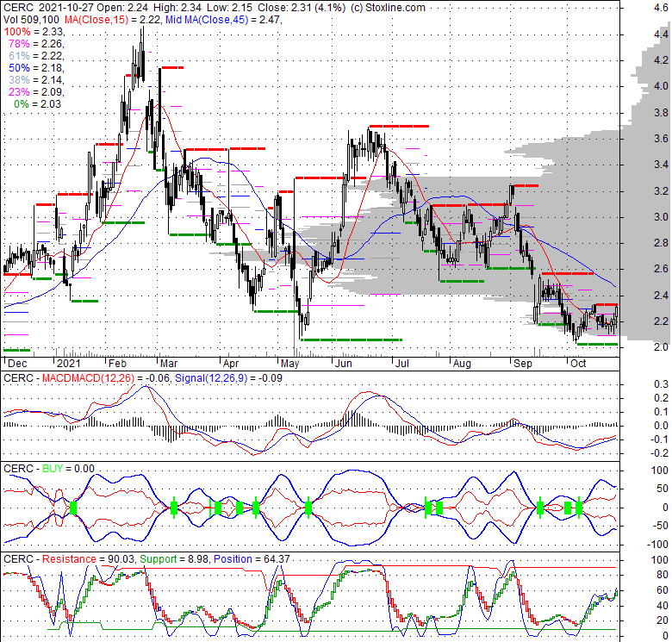The height and width of the screenshot is (642, 672).
Task: Click the '50% = 2.18' level label
Action: 36,68
